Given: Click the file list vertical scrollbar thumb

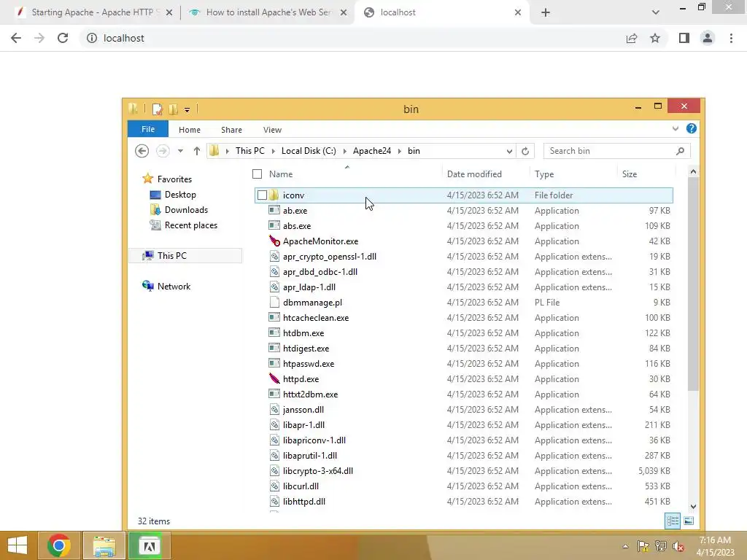Looking at the screenshot, I should tap(693, 285).
